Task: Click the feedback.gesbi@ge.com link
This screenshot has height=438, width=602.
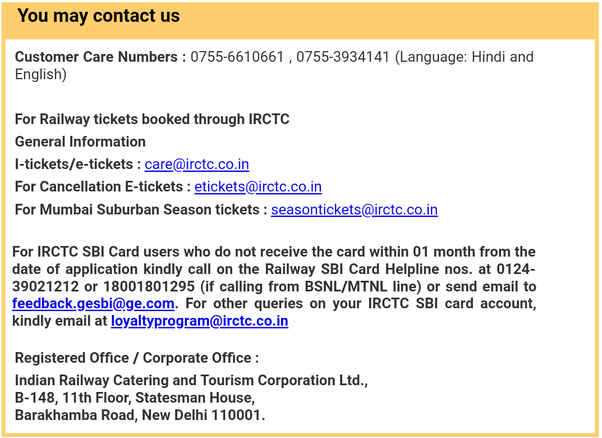Action: click(x=93, y=304)
